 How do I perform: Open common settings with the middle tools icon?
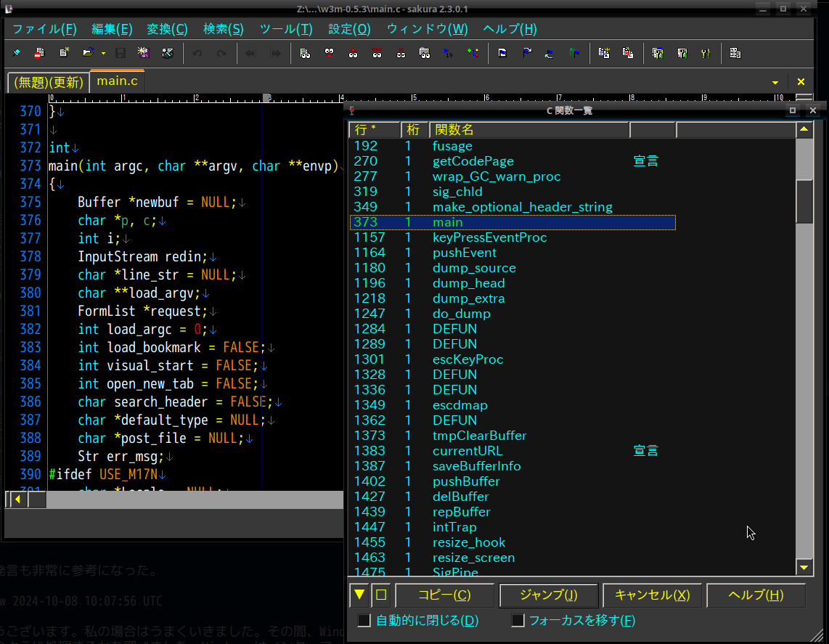682,53
